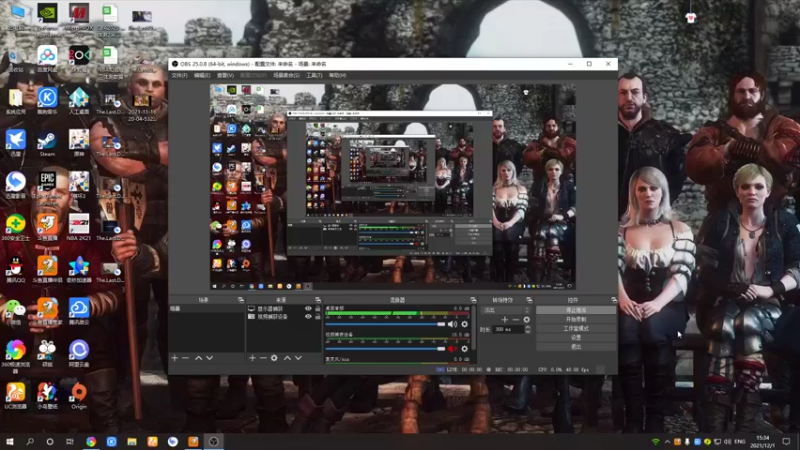
Task: Open source properties gear in the Sources panel
Action: 274,358
